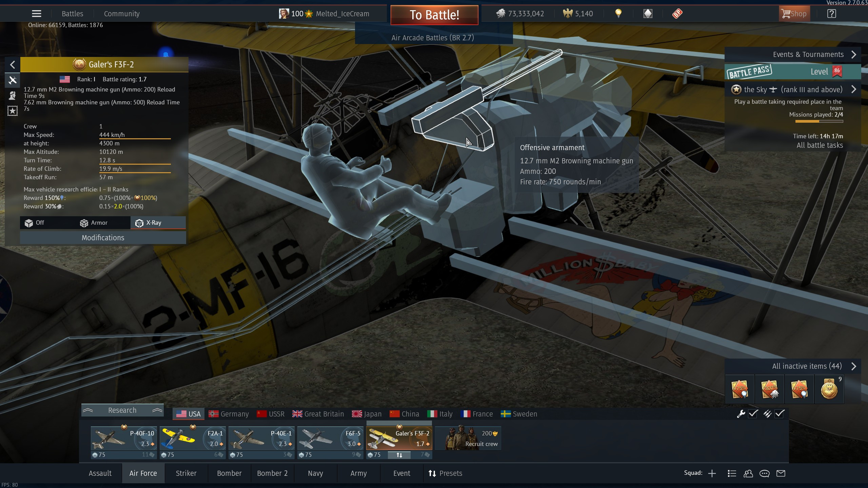
Task: Switch to the Navy preset tab
Action: coord(315,473)
